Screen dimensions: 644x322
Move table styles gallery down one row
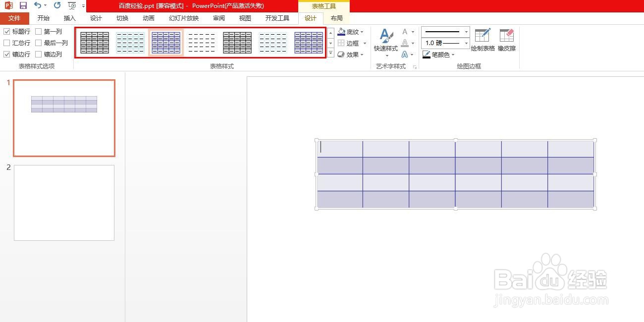[x=331, y=43]
